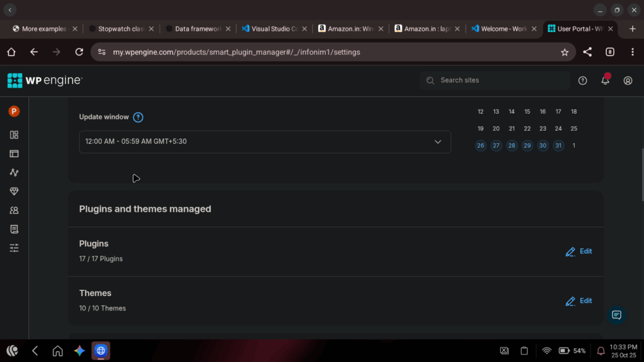
Task: Open the browser three-dot menu
Action: pos(632,52)
